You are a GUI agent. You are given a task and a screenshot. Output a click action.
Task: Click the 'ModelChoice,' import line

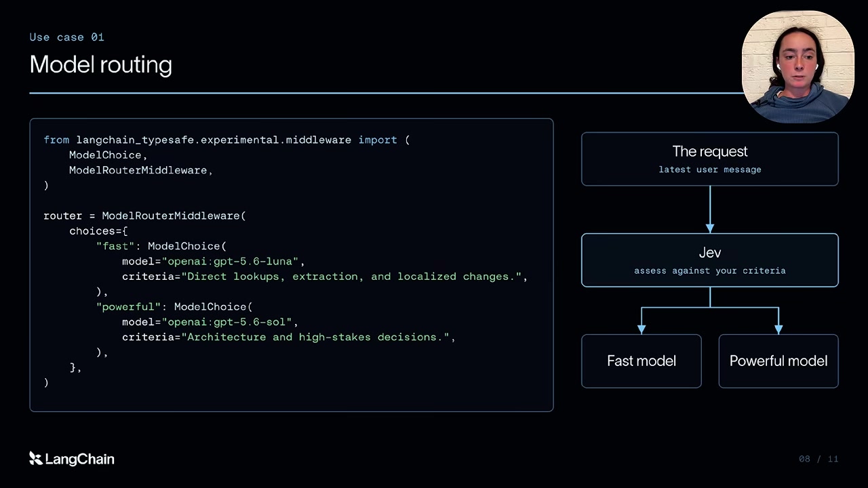pyautogui.click(x=108, y=155)
